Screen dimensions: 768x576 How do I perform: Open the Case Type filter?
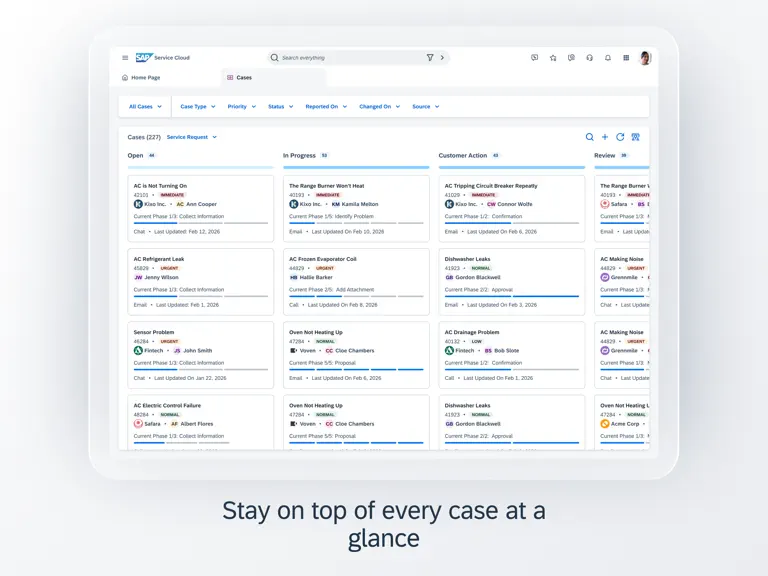pyautogui.click(x=198, y=106)
